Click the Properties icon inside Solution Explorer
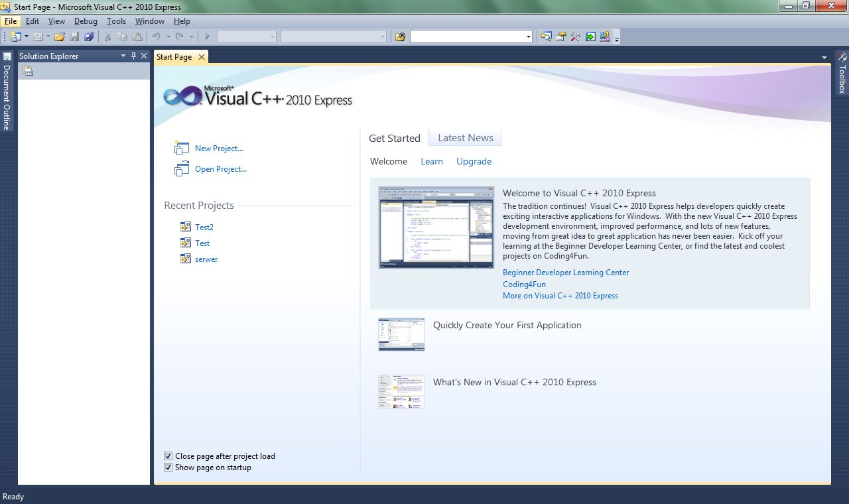 click(28, 71)
